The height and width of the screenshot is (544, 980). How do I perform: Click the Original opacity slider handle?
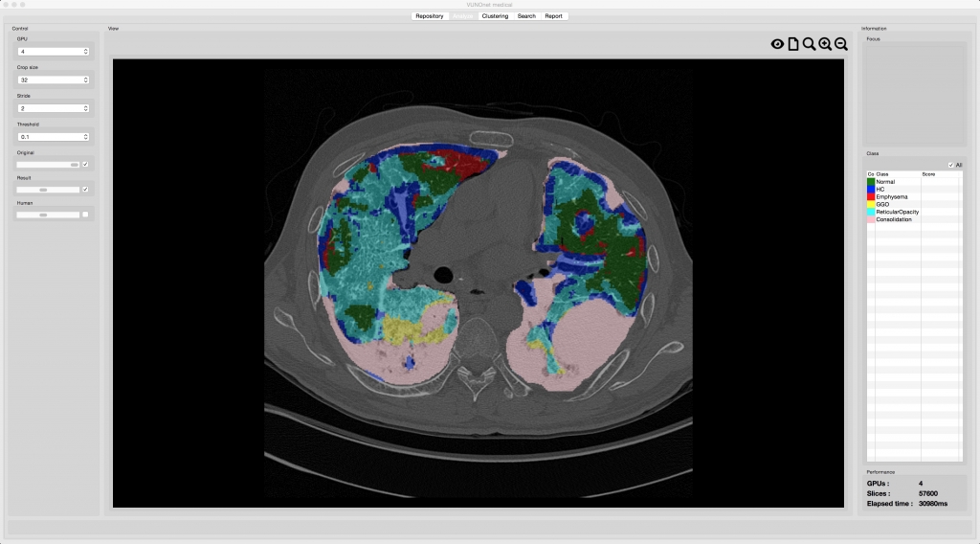pyautogui.click(x=75, y=165)
